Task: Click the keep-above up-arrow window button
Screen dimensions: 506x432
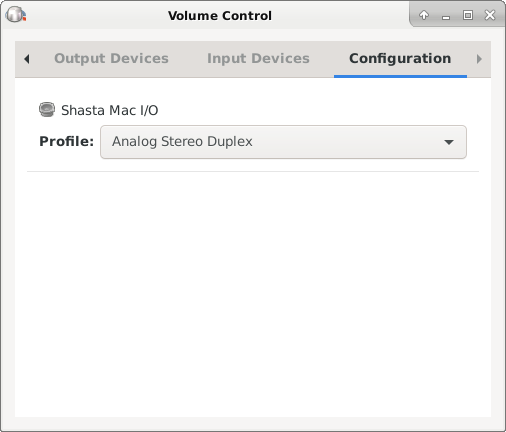Action: 424,15
